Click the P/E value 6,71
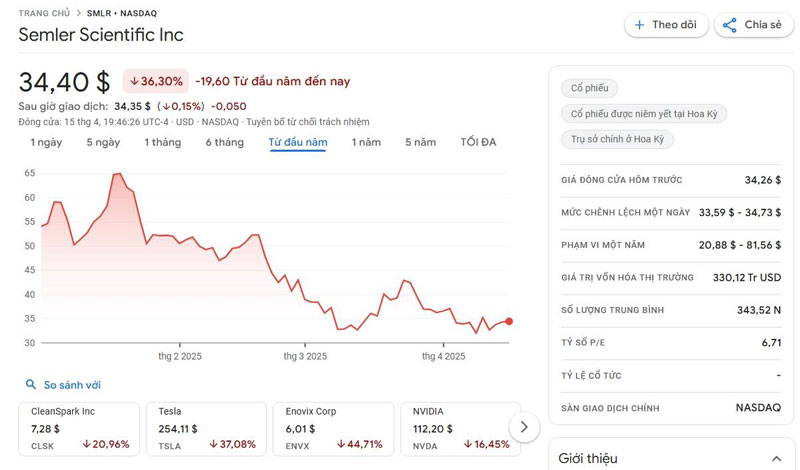 click(x=771, y=343)
